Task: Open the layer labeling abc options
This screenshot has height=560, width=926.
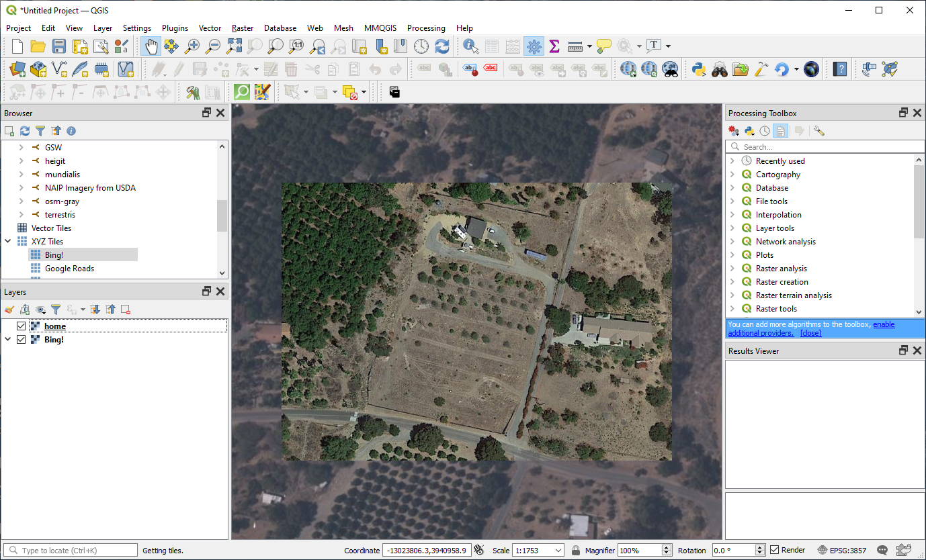Action: (x=424, y=68)
